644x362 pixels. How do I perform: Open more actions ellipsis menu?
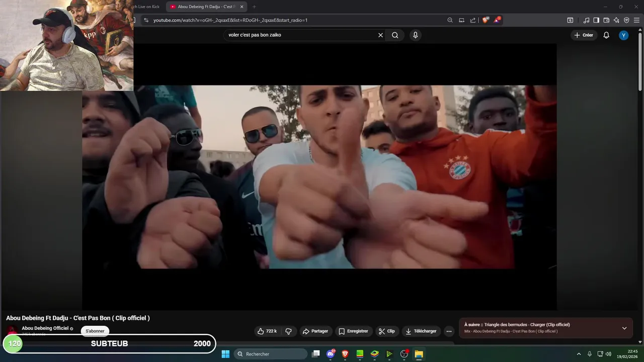[x=449, y=331]
